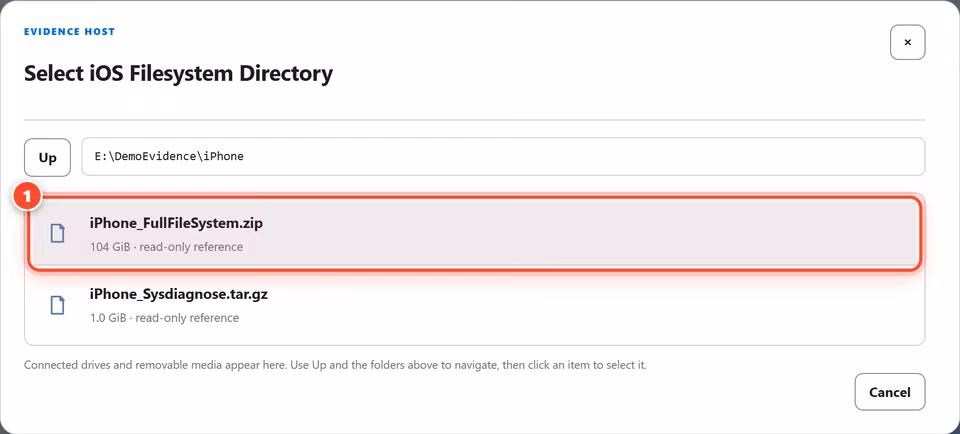Viewport: 960px width, 434px height.
Task: Go up one folder with the Up button
Action: coord(47,158)
